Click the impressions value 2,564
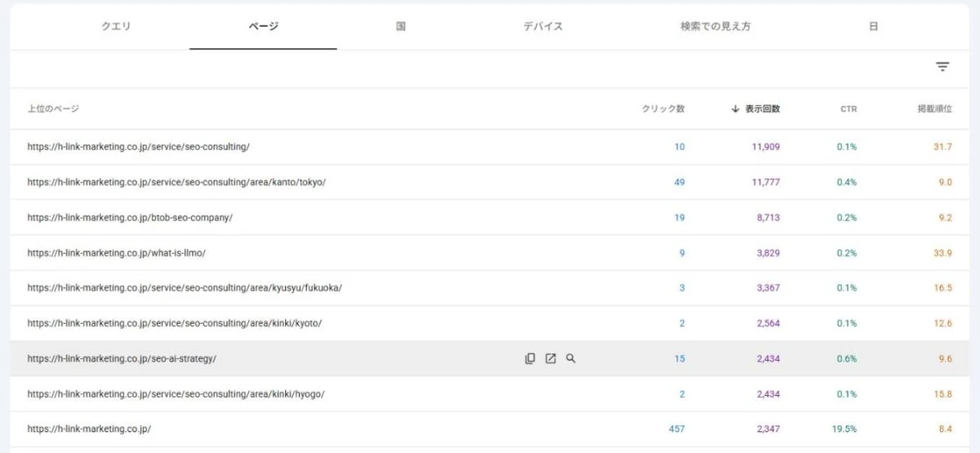Viewport: 980px width, 453px height. pyautogui.click(x=768, y=323)
